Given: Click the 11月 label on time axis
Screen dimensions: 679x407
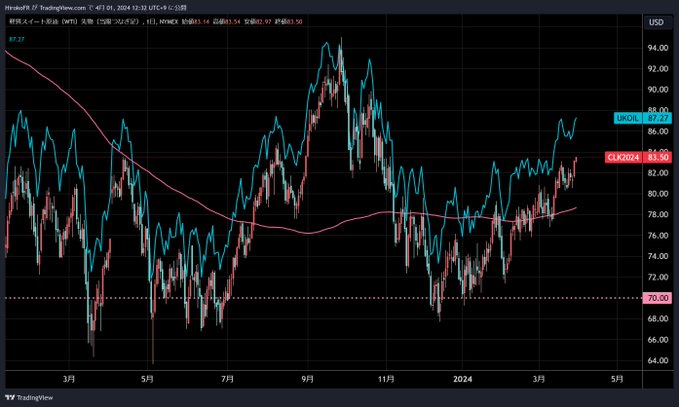Looking at the screenshot, I should coord(386,379).
